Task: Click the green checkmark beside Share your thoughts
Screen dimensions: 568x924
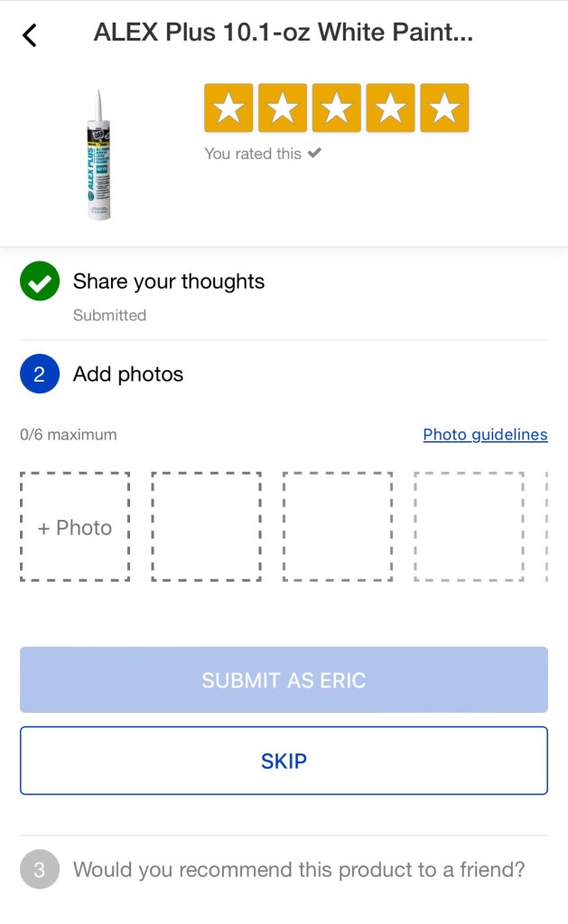Action: 39,282
